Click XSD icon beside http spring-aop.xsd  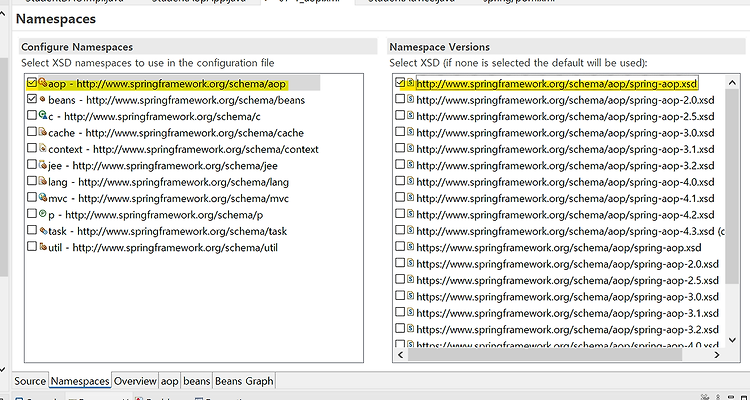[410, 83]
